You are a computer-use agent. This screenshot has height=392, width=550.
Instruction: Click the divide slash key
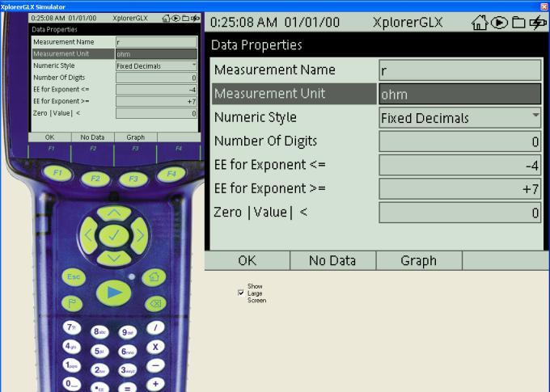point(155,328)
